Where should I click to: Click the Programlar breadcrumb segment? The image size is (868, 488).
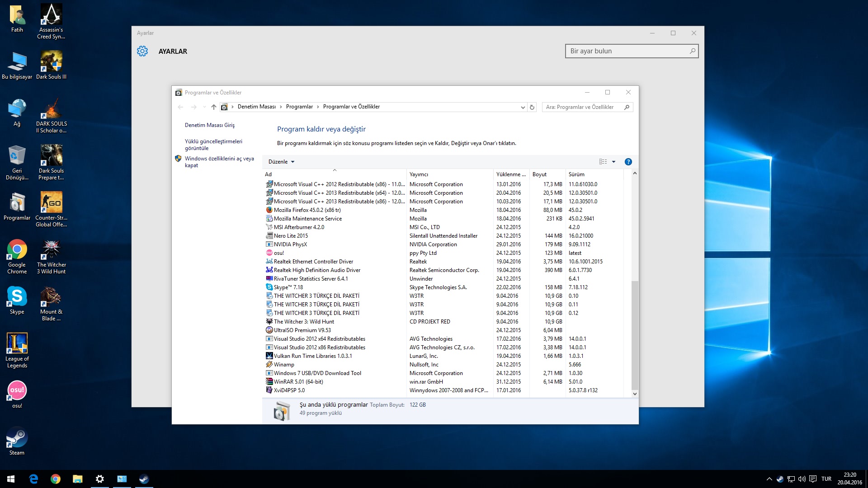point(299,107)
